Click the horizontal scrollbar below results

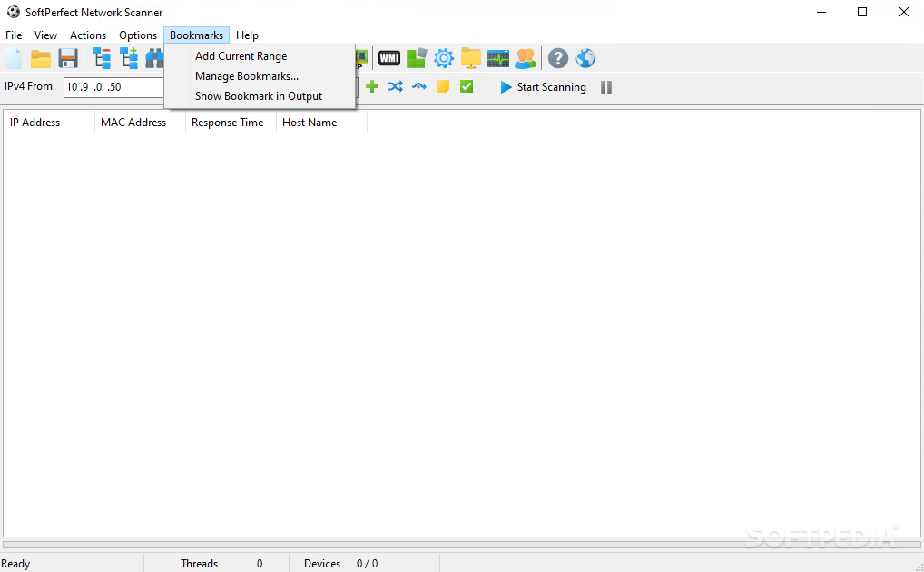click(461, 546)
